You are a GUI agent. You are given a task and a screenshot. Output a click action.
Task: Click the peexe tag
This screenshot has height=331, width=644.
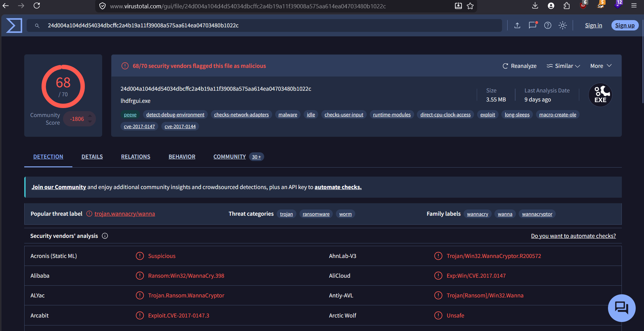(x=130, y=115)
